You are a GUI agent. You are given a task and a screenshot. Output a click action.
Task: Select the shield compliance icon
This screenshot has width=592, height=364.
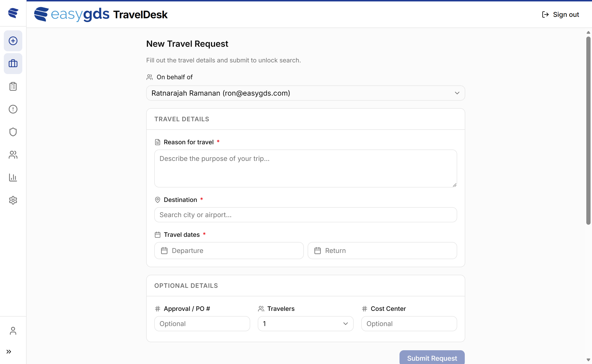click(13, 132)
